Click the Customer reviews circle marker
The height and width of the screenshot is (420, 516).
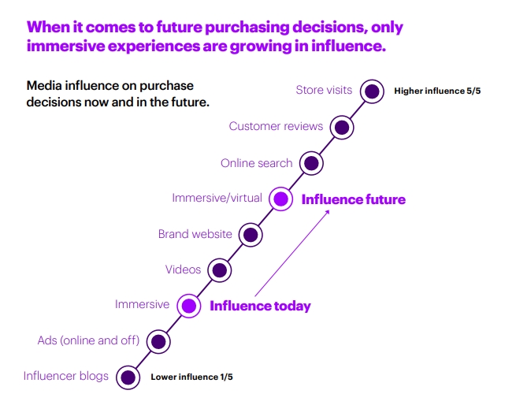pyautogui.click(x=342, y=127)
